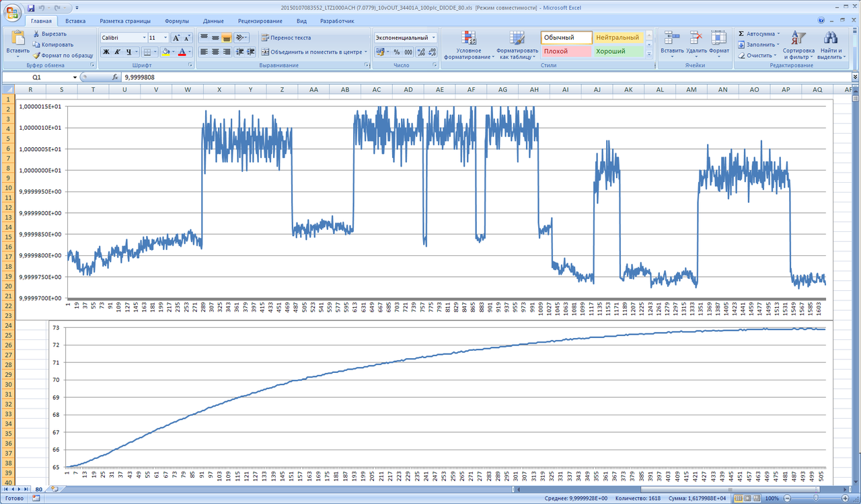Open Очистить clear dropdown
The image size is (861, 504).
pos(758,55)
